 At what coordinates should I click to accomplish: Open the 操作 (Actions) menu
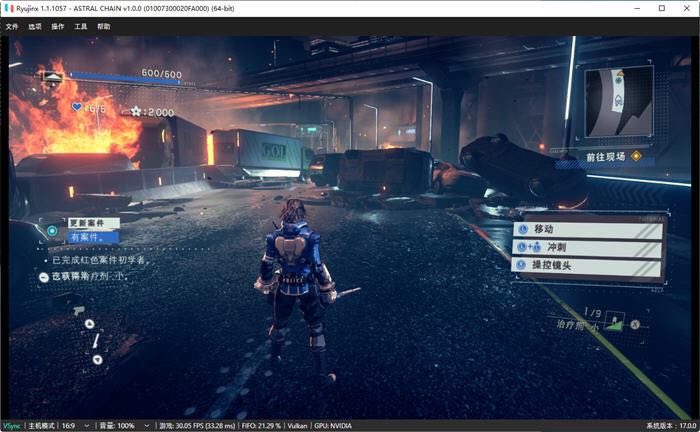tap(58, 26)
